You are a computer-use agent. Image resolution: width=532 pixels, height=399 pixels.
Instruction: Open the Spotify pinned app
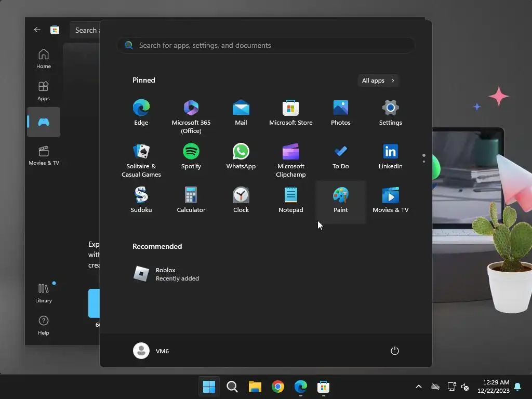coord(191,157)
